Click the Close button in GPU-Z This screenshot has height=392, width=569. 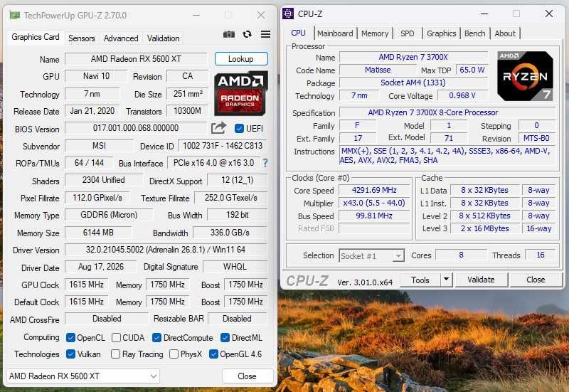point(247,376)
